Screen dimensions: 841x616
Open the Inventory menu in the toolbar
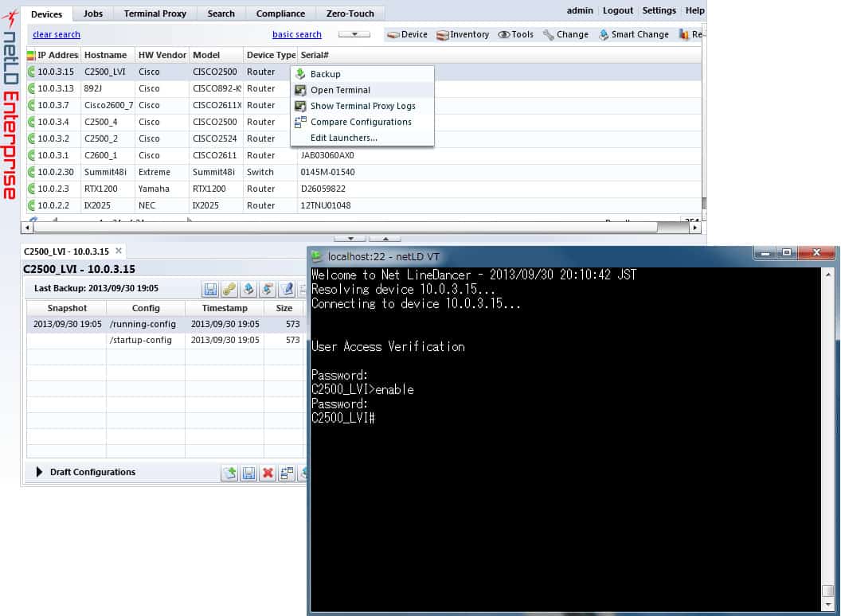pyautogui.click(x=463, y=34)
